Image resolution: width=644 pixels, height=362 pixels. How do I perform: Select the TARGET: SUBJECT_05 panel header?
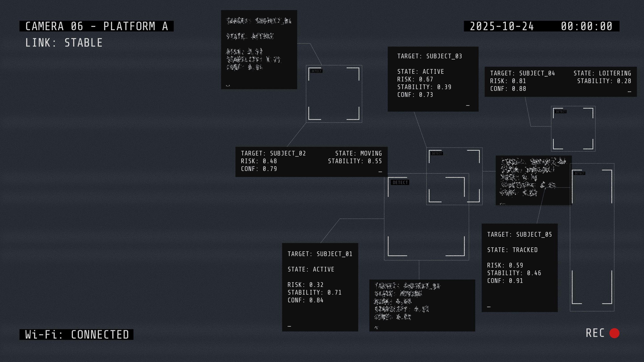(x=519, y=234)
